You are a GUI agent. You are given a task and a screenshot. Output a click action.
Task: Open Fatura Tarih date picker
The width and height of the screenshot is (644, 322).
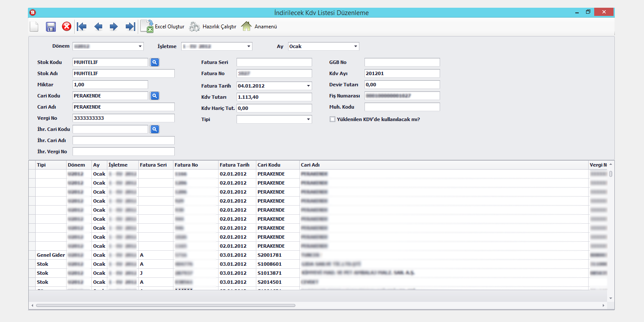click(308, 86)
